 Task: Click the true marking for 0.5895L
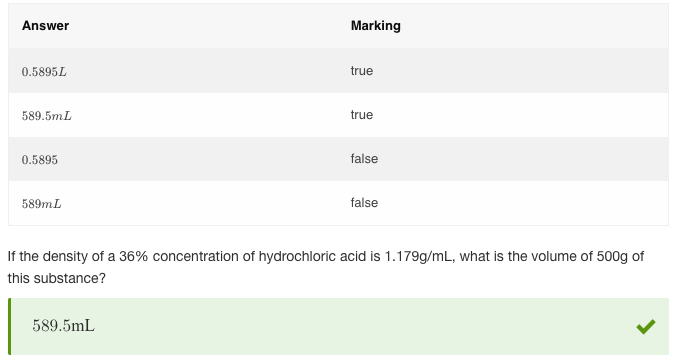point(362,71)
